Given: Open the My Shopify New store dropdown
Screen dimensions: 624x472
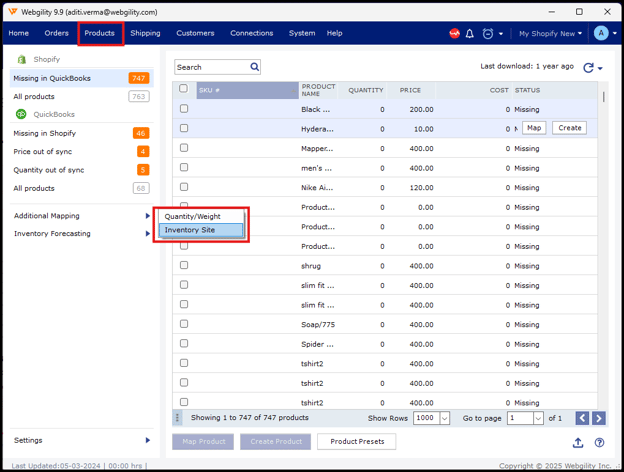Looking at the screenshot, I should pyautogui.click(x=550, y=33).
